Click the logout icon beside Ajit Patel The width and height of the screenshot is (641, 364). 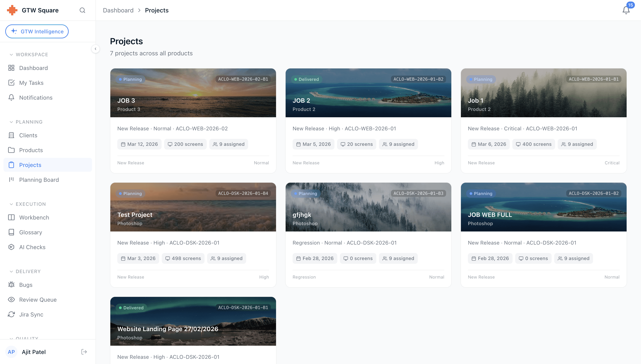[84, 352]
